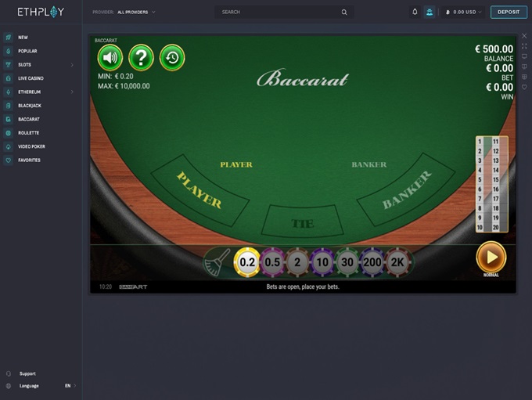
Task: Open the Live Casino sidebar item
Action: pos(31,78)
